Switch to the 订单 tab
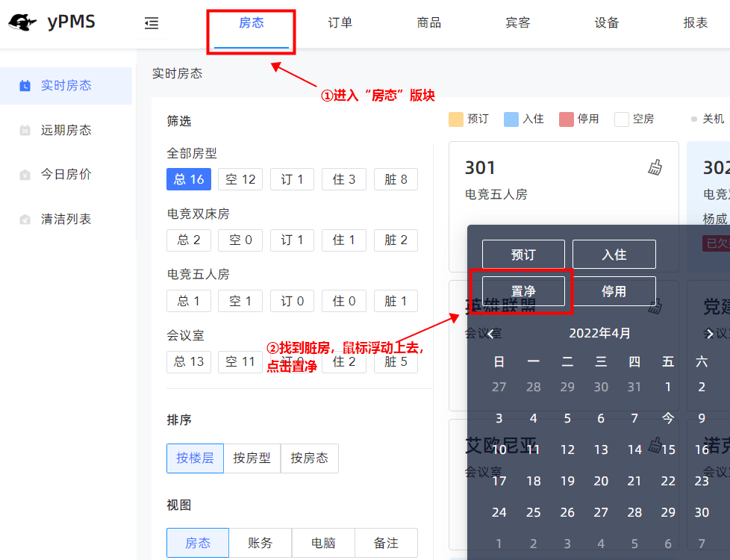The image size is (730, 560). [x=340, y=22]
